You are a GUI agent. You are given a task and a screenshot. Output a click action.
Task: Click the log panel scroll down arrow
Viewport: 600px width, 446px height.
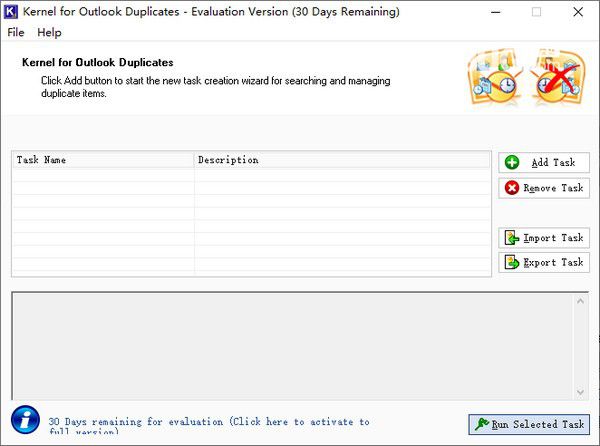coord(580,392)
